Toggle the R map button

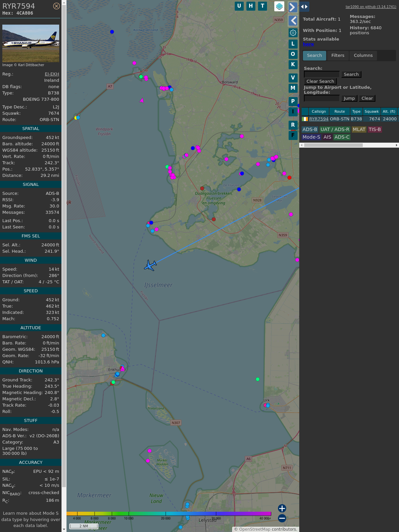tap(293, 125)
